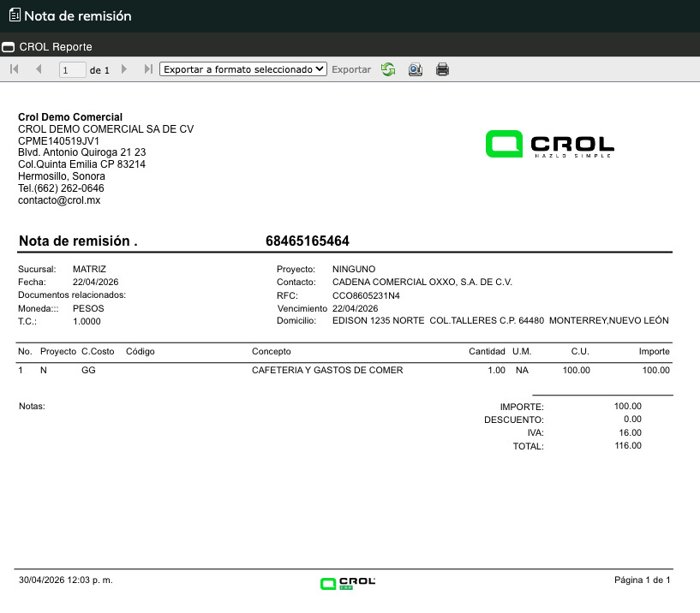Select Moneda value PESOS
700x613 pixels.
tap(88, 308)
